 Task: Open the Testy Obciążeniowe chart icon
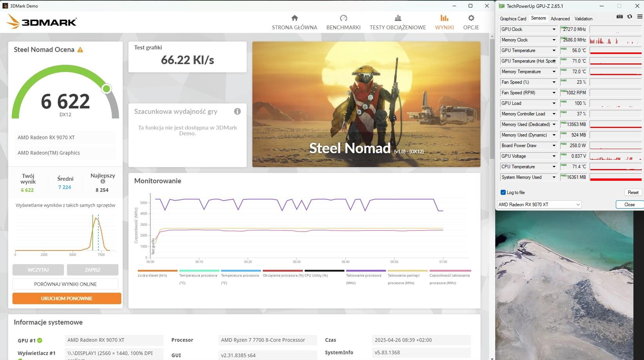[398, 18]
